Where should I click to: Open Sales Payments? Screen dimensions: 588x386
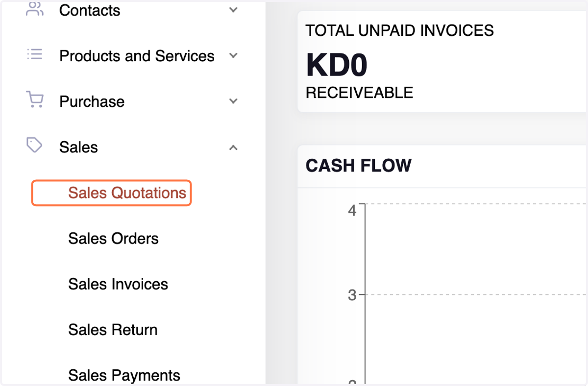click(124, 375)
